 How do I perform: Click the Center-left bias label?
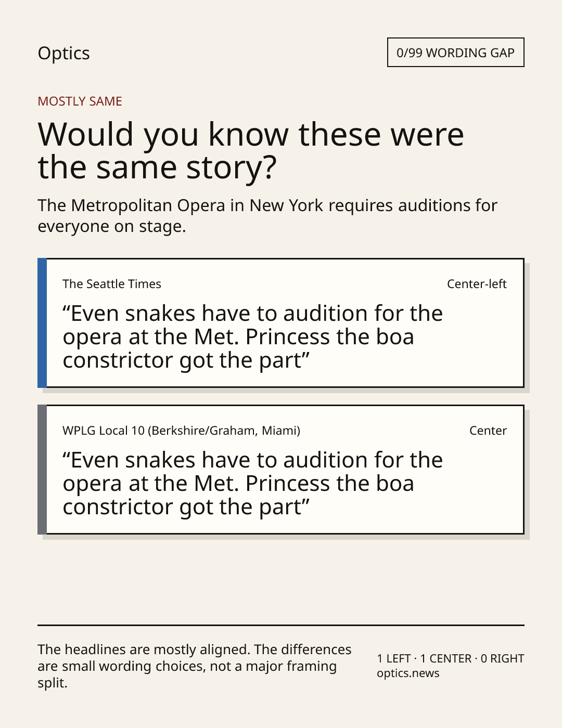(x=477, y=284)
